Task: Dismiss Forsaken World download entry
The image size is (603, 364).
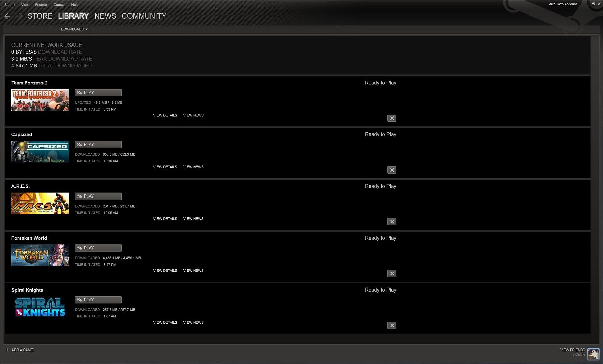Action: coord(392,274)
